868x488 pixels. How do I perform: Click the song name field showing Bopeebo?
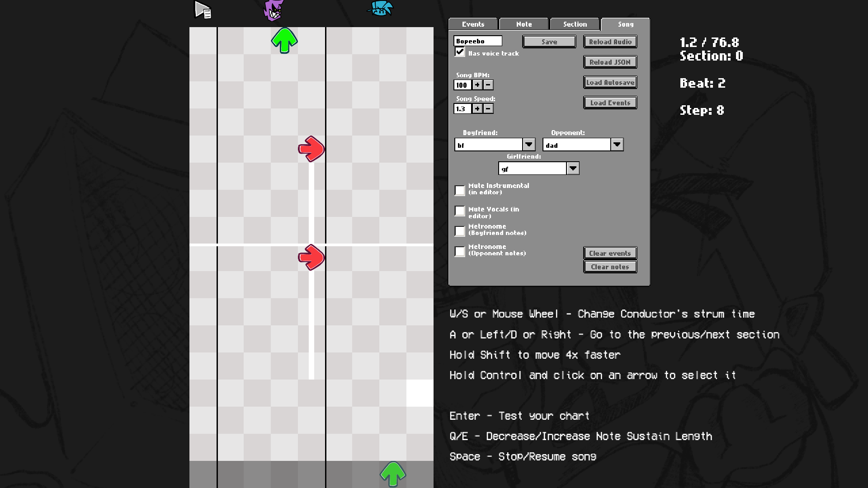477,41
